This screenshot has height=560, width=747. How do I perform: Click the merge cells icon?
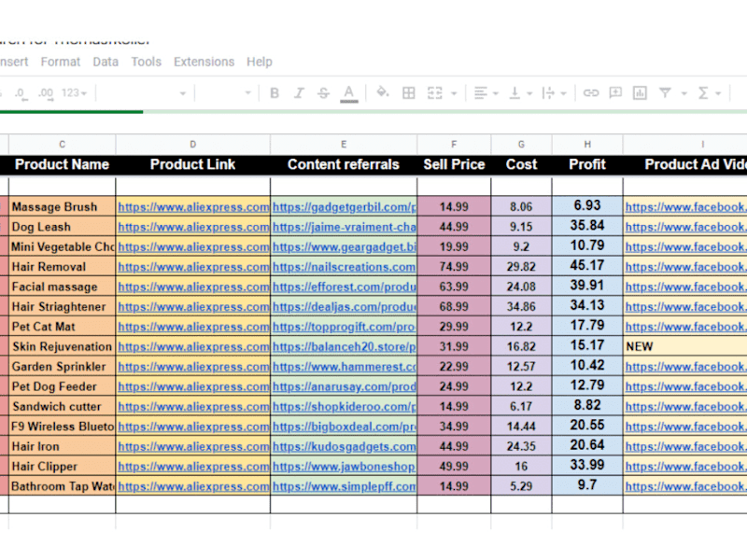434,92
